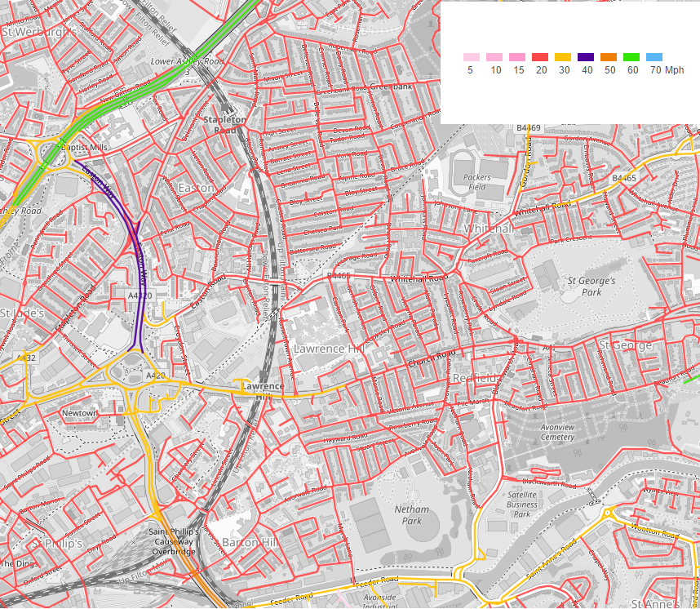
Task: Click the legend label "60"
Action: tap(632, 70)
